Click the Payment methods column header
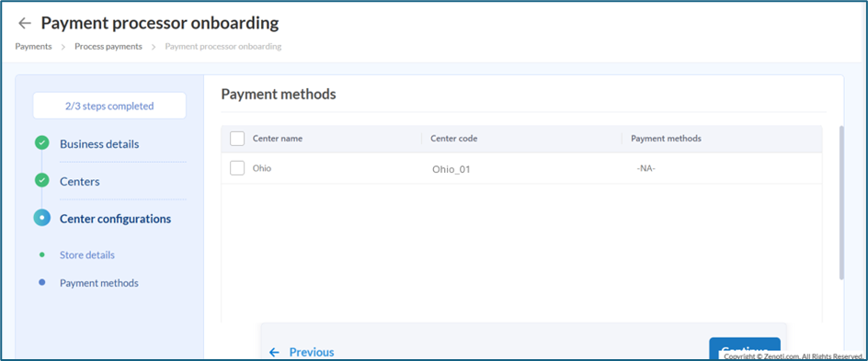Viewport: 868px width, 361px height. pyautogui.click(x=666, y=138)
